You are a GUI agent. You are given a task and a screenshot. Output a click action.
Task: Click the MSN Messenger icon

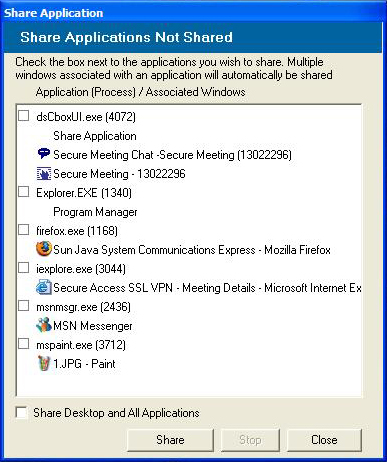44,325
